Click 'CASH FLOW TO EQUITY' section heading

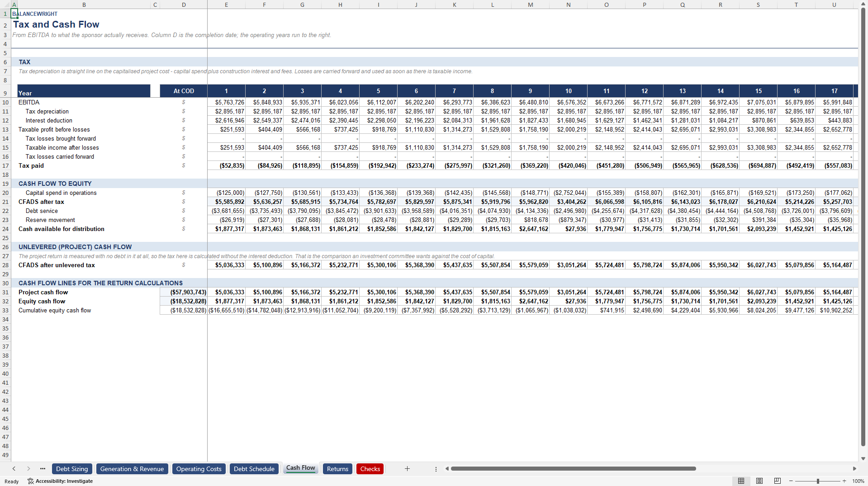[x=55, y=184]
